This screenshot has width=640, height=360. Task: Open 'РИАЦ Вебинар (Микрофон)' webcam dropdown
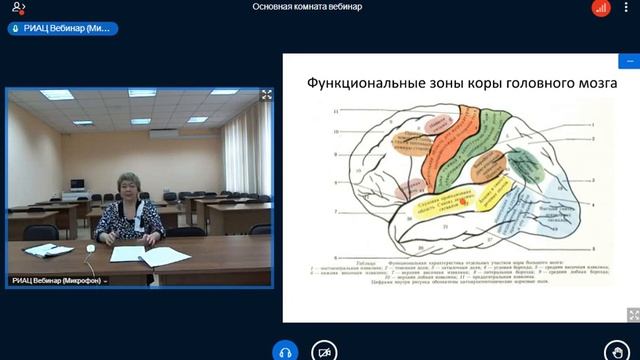59,281
